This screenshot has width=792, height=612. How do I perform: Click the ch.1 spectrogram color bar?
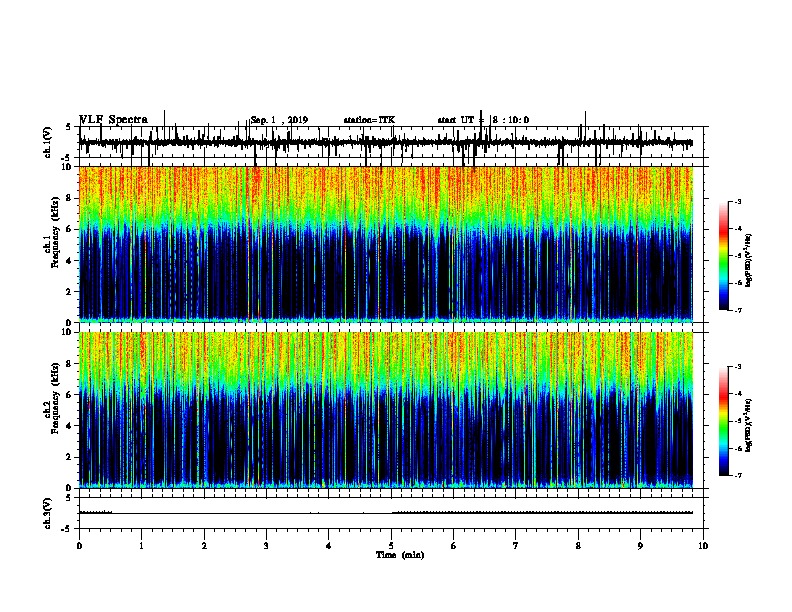click(x=723, y=256)
